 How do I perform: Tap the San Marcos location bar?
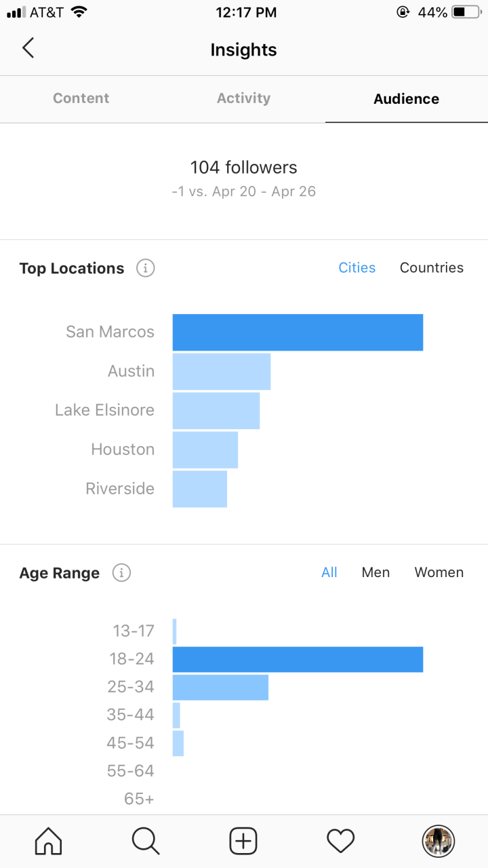298,332
